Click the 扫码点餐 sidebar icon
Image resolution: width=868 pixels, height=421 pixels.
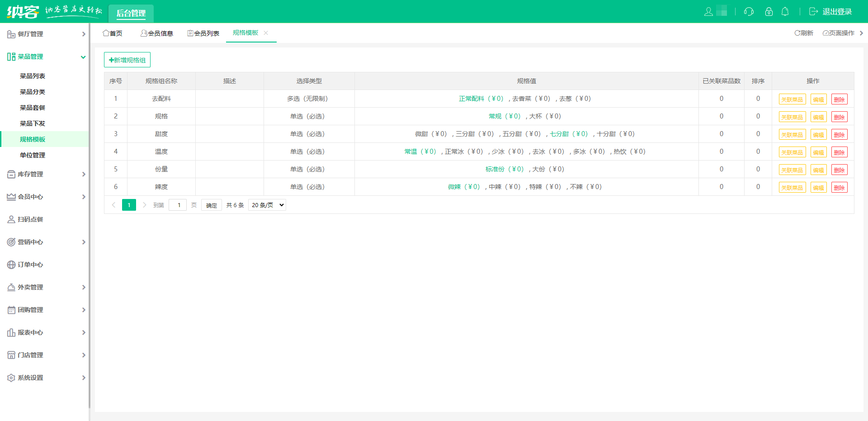tap(11, 219)
